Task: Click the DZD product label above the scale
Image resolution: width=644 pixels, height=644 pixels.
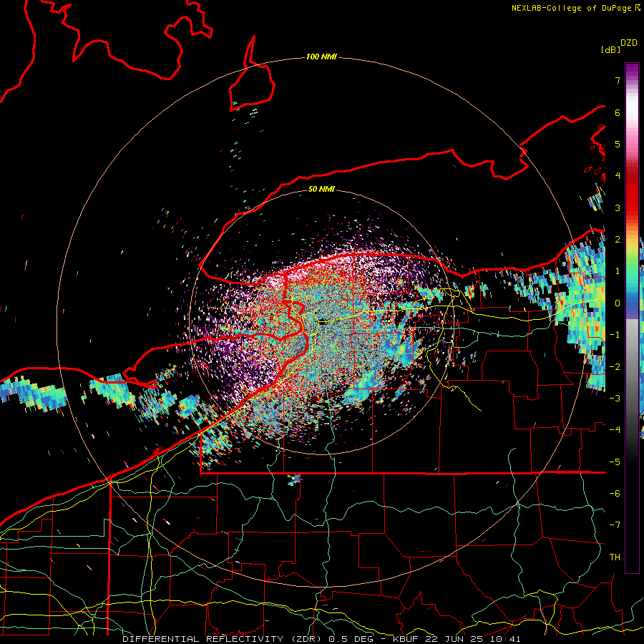Action: tap(629, 42)
